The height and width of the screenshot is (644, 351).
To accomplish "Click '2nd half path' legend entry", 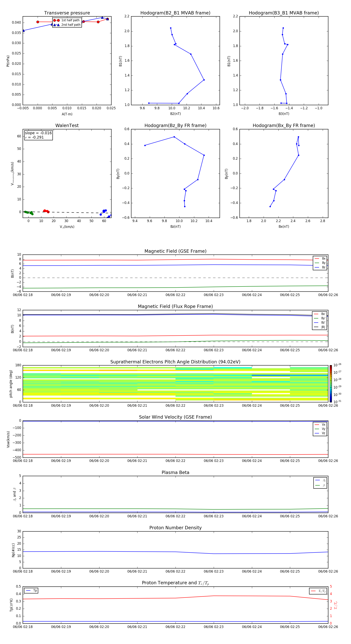I will click(67, 25).
